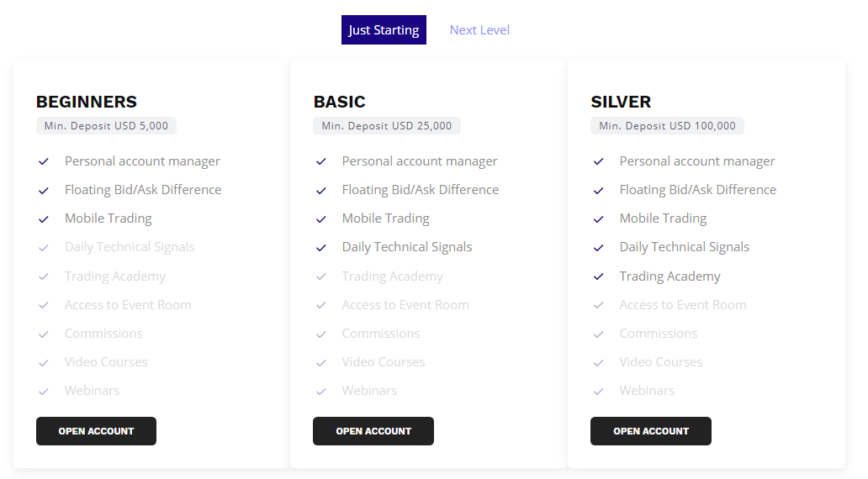
Task: Click checkmark beside Basic Daily Technical Signals
Action: (321, 247)
